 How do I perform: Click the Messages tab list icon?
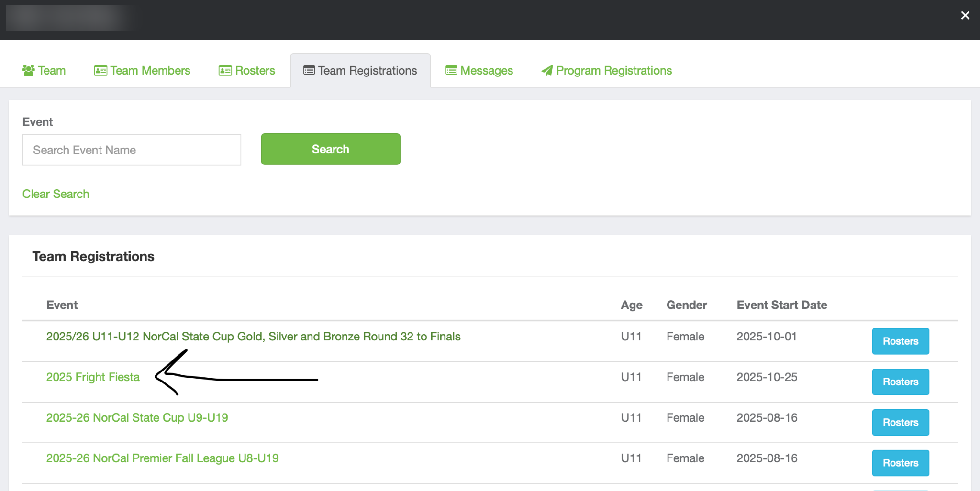[x=451, y=71]
